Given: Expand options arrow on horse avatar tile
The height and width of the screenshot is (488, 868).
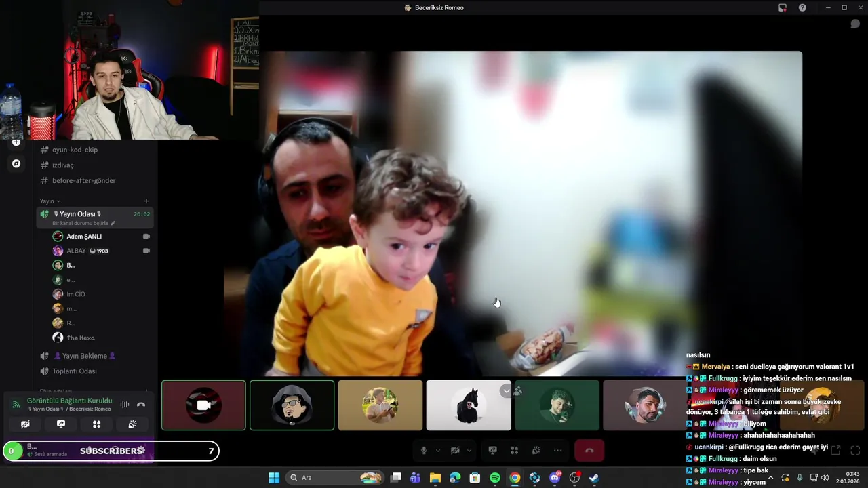Looking at the screenshot, I should tap(506, 390).
